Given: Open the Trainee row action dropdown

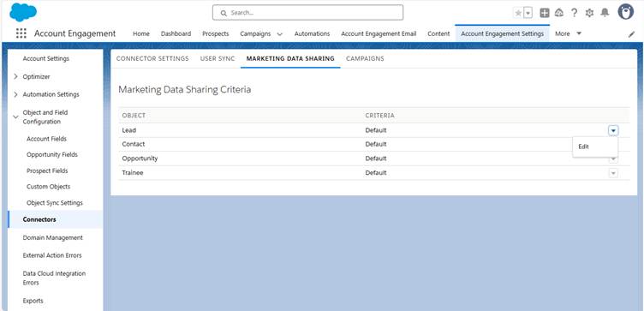Looking at the screenshot, I should pyautogui.click(x=613, y=173).
